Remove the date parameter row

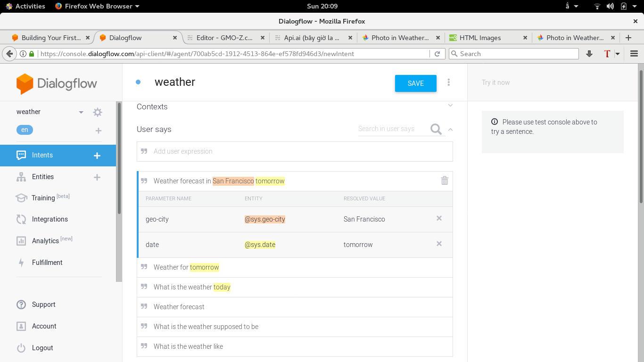[x=439, y=244]
